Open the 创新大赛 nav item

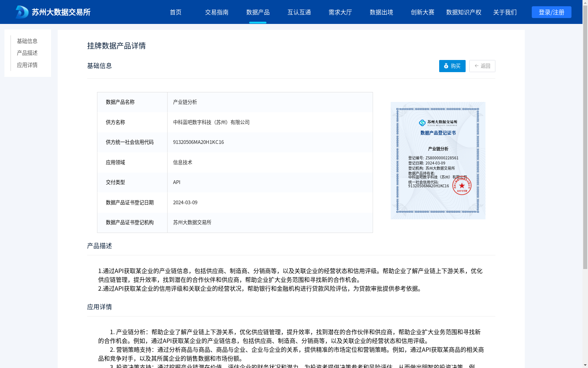click(x=423, y=12)
